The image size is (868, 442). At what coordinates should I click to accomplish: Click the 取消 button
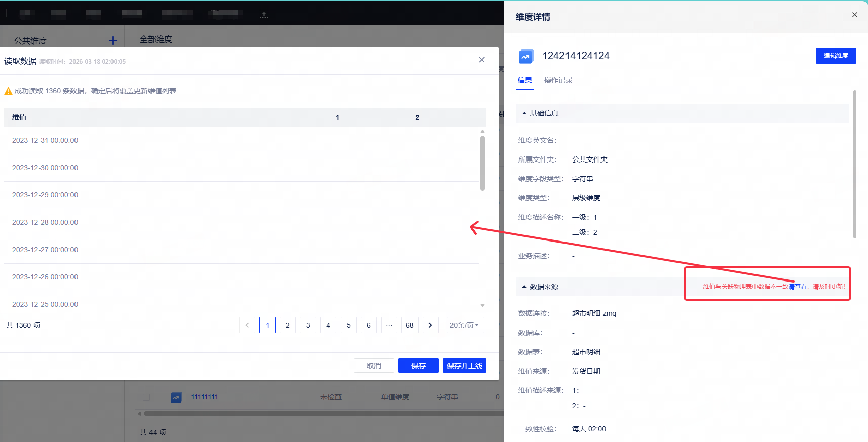point(374,366)
